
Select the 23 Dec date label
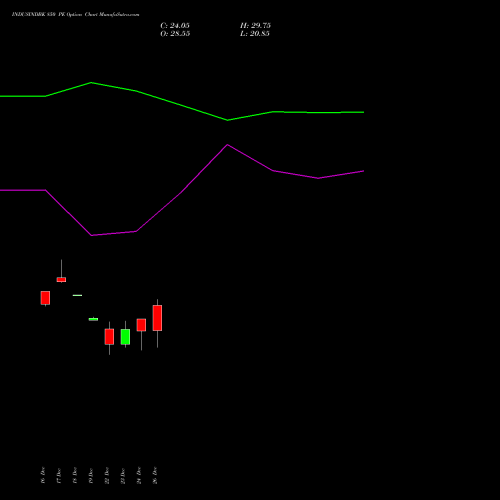[123, 475]
